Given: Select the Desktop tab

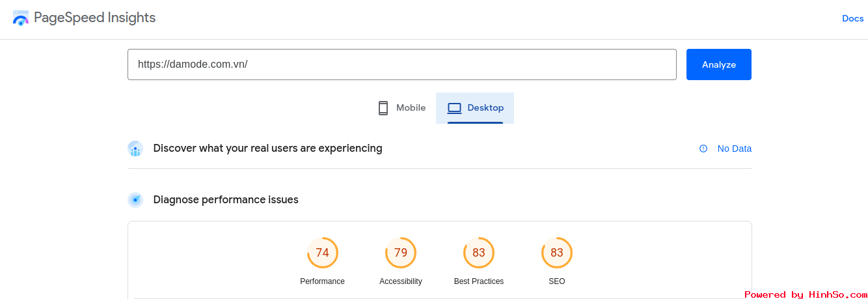Looking at the screenshot, I should click(475, 108).
